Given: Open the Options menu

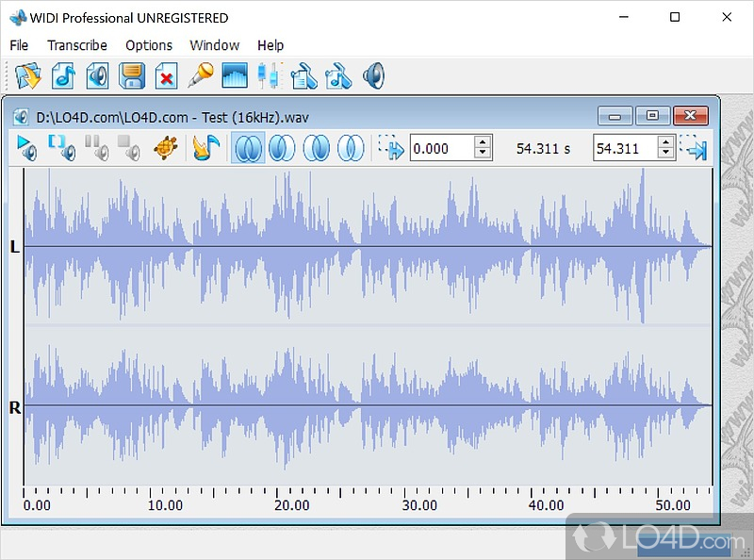Looking at the screenshot, I should point(149,45).
